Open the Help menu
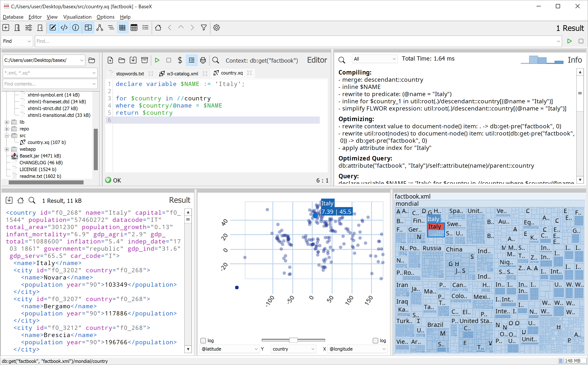Viewport: 588px width, 365px height. click(x=125, y=17)
